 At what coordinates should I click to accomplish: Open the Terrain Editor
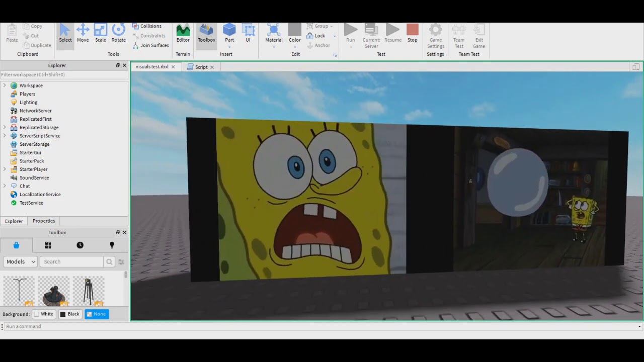(183, 34)
